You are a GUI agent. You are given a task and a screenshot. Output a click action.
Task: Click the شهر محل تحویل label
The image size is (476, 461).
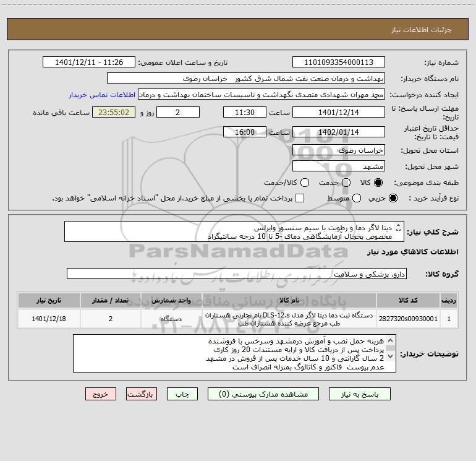432,167
